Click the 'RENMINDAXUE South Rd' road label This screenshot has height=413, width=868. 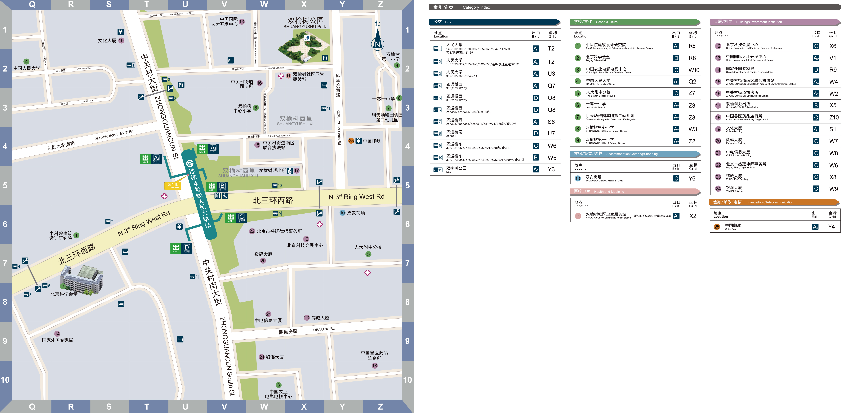click(114, 135)
